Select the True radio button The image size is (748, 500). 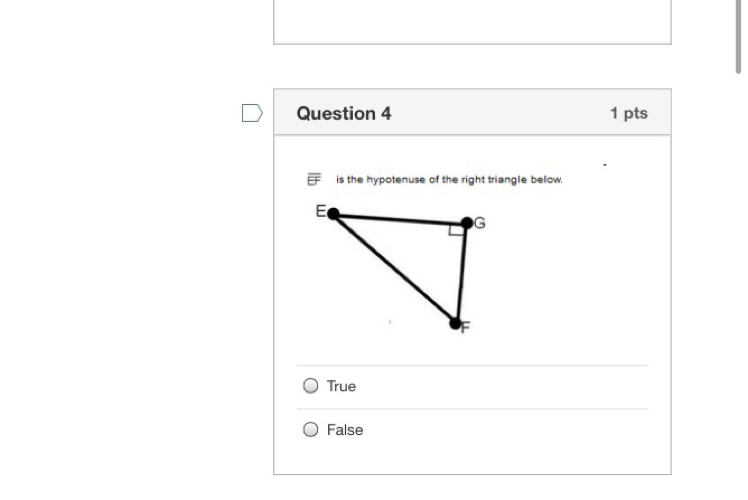(x=310, y=386)
